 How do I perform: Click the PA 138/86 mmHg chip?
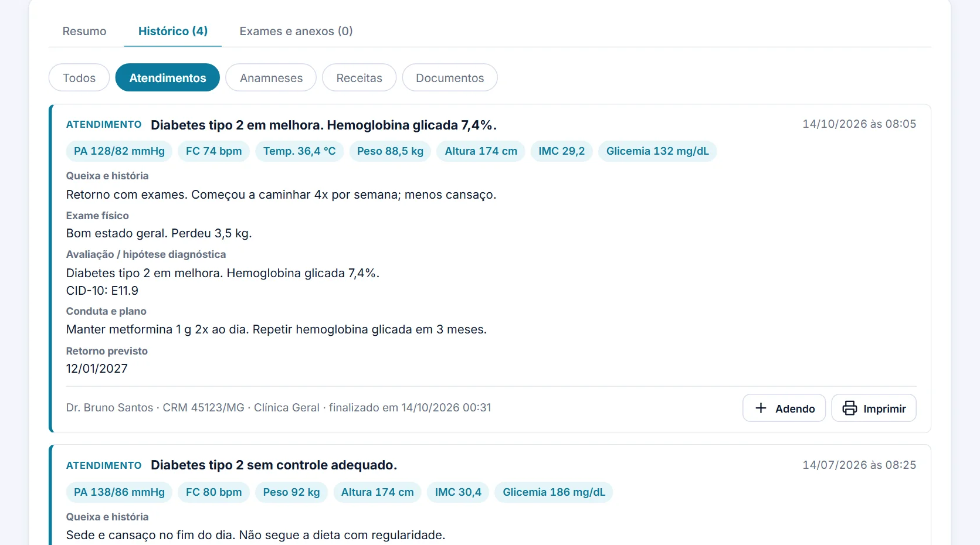120,492
